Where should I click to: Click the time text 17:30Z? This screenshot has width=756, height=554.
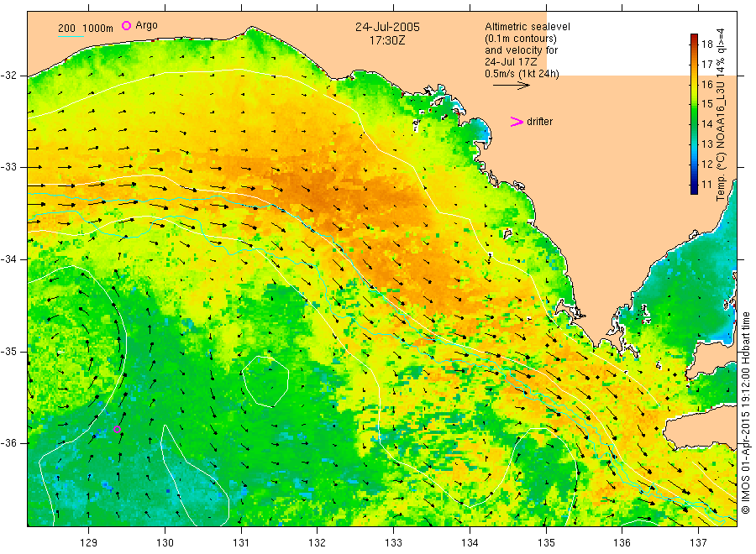pos(387,41)
